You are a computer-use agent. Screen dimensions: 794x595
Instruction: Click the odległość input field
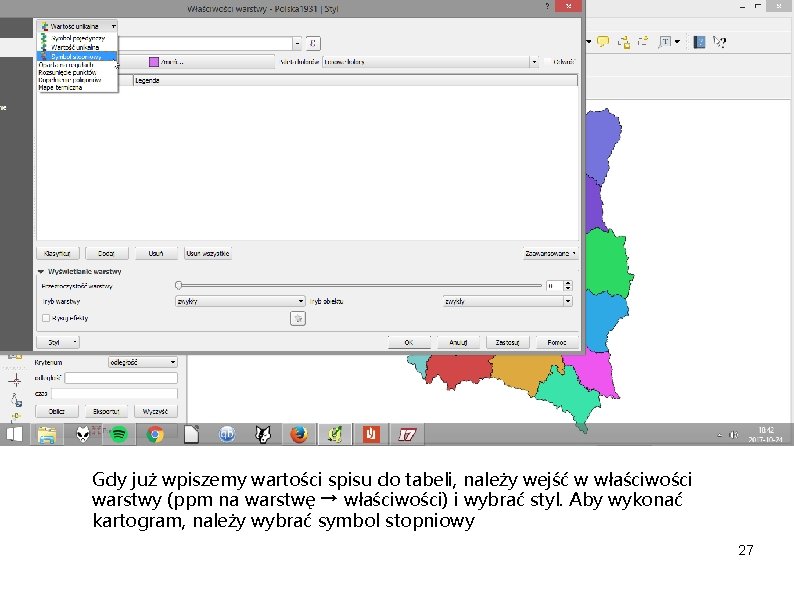121,378
